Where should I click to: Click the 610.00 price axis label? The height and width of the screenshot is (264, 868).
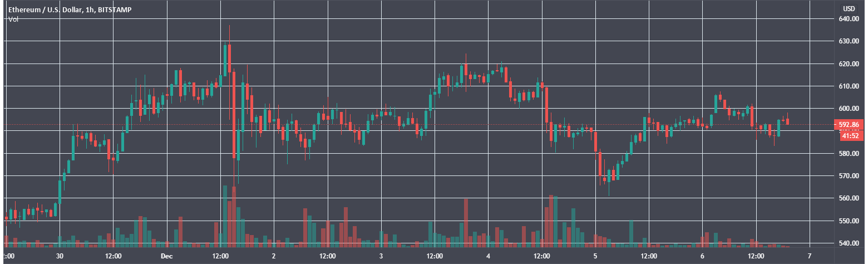coord(849,86)
